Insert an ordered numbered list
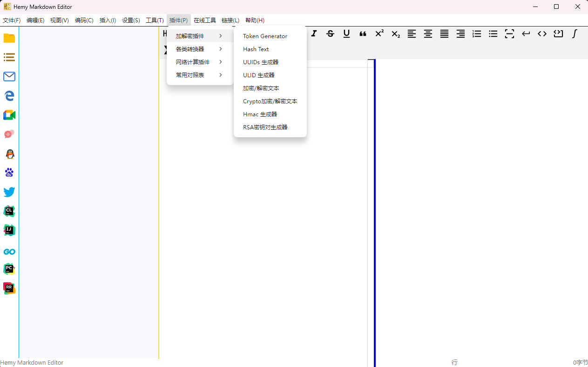Viewport: 588px width, 367px height. point(477,33)
